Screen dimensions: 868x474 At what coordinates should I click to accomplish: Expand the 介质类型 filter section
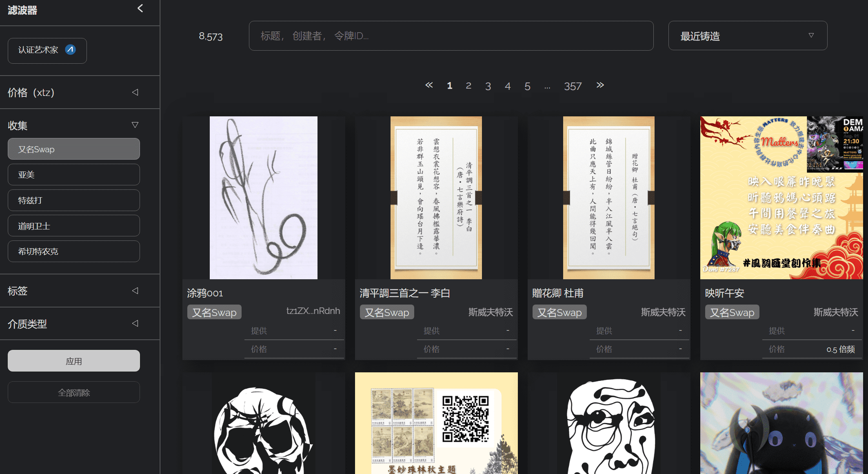pyautogui.click(x=135, y=323)
